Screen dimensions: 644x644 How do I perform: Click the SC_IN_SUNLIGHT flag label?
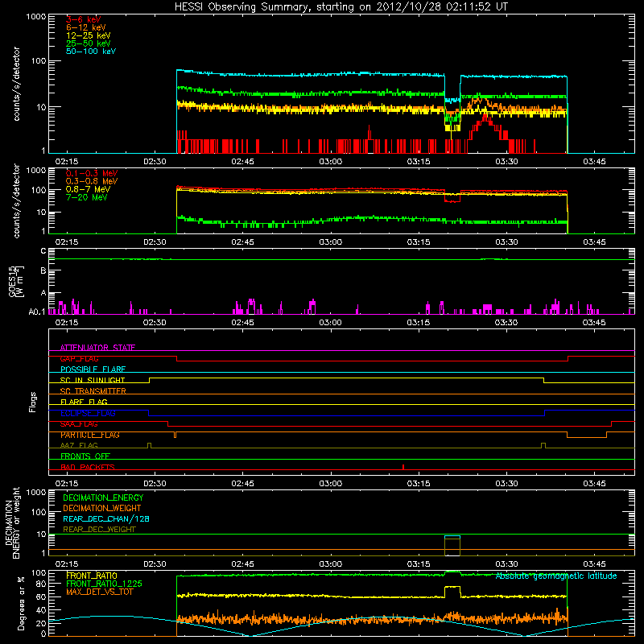pos(93,380)
